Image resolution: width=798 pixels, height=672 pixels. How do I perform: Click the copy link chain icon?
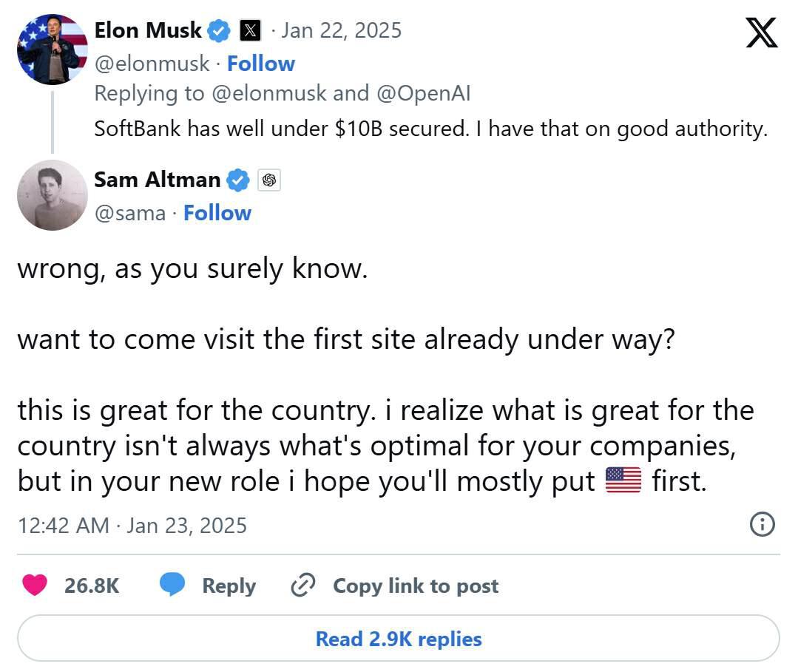303,586
